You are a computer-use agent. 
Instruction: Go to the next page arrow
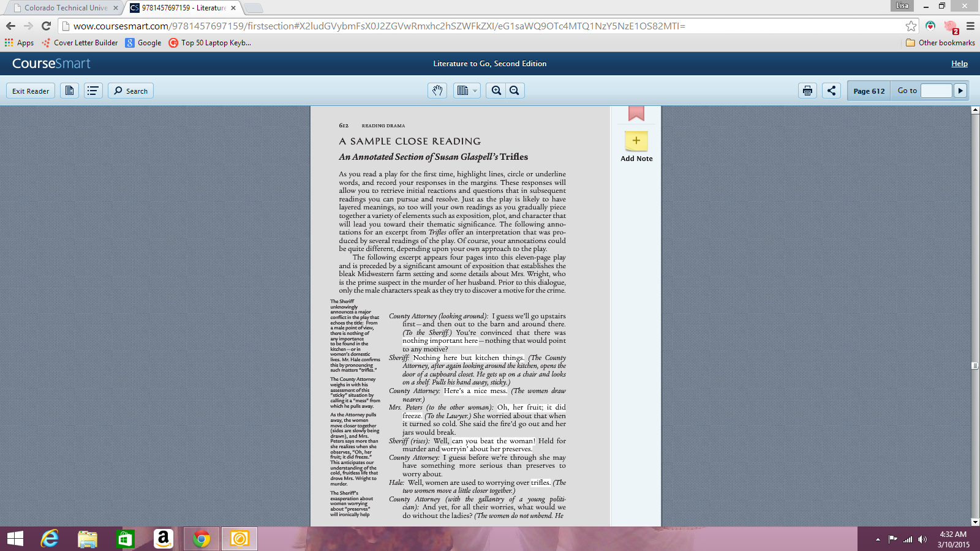(x=960, y=91)
